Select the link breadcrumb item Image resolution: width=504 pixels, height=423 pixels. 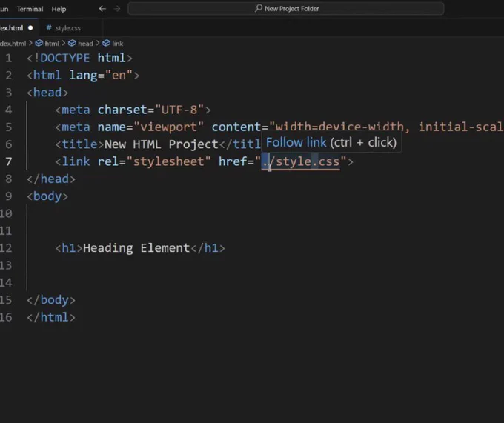118,44
